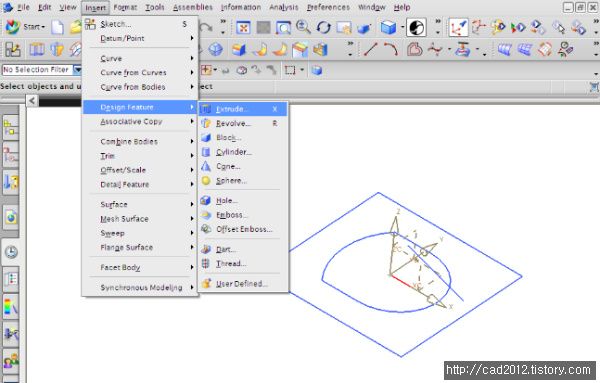Select the Zoom In/Out magnifier icon
Screen dimensions: 600x383
pyautogui.click(x=303, y=28)
